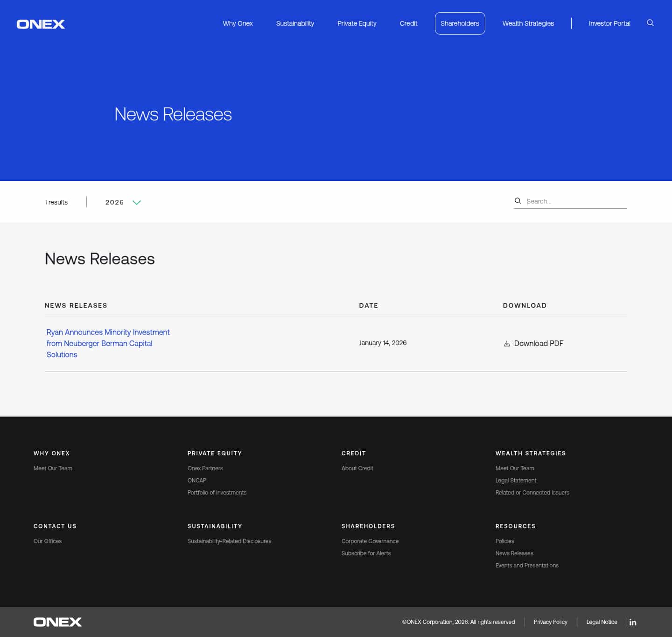Click the download icon beside Download PDF
Viewport: 672px width, 637px height.
506,343
